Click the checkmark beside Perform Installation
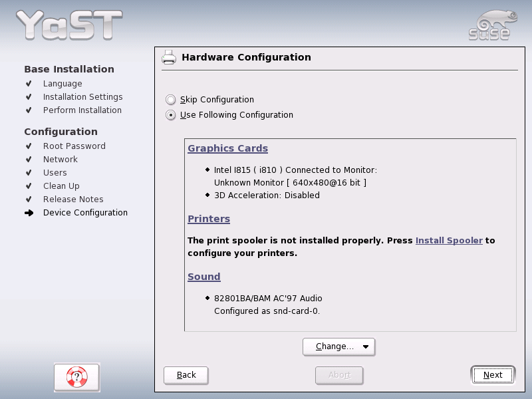The image size is (532, 399). coord(29,110)
